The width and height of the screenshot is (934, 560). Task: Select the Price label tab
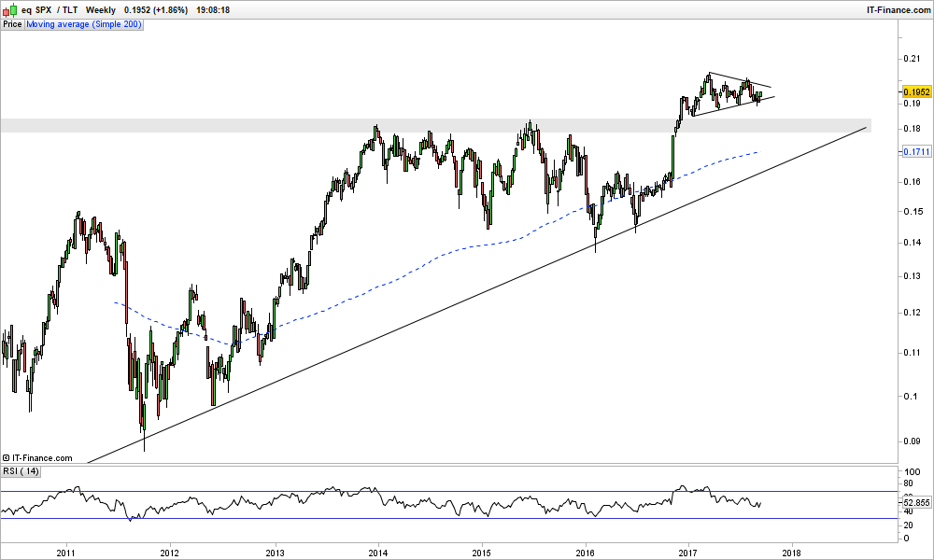click(12, 23)
